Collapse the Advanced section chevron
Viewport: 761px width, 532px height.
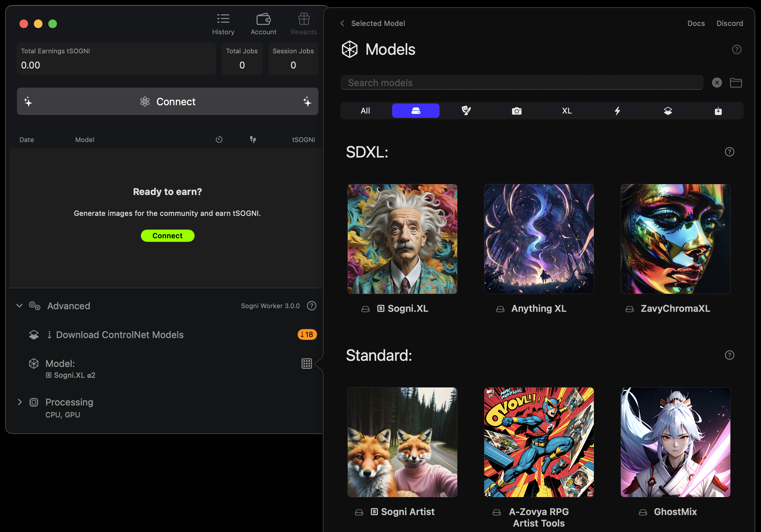pyautogui.click(x=19, y=306)
